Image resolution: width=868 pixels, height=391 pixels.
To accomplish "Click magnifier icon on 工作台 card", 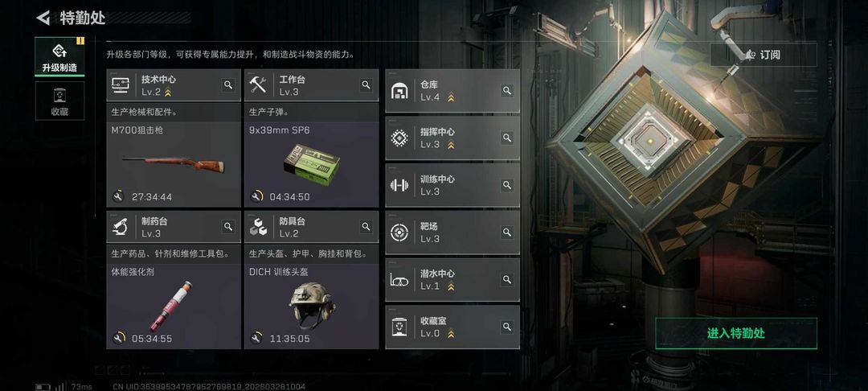I will point(366,84).
